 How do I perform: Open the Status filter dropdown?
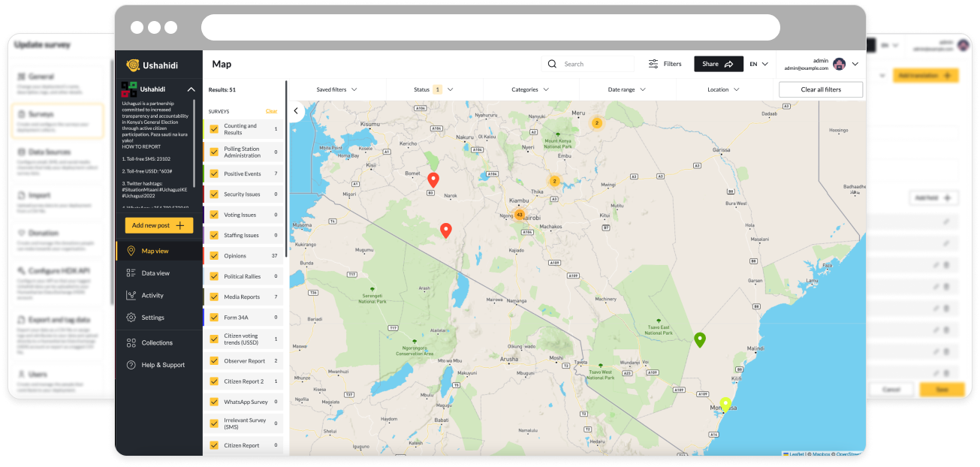pos(434,89)
